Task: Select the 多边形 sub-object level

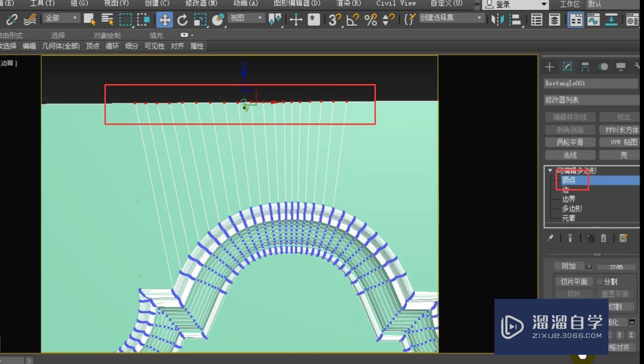Action: [572, 208]
